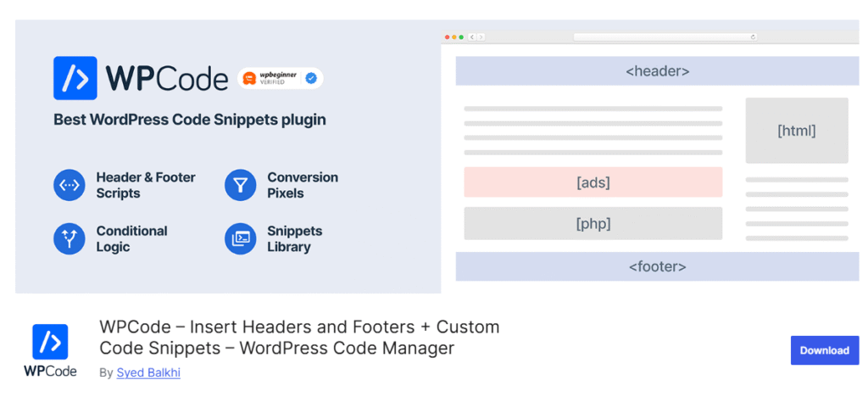
Task: Click the address bar in the browser mockup
Action: click(665, 37)
